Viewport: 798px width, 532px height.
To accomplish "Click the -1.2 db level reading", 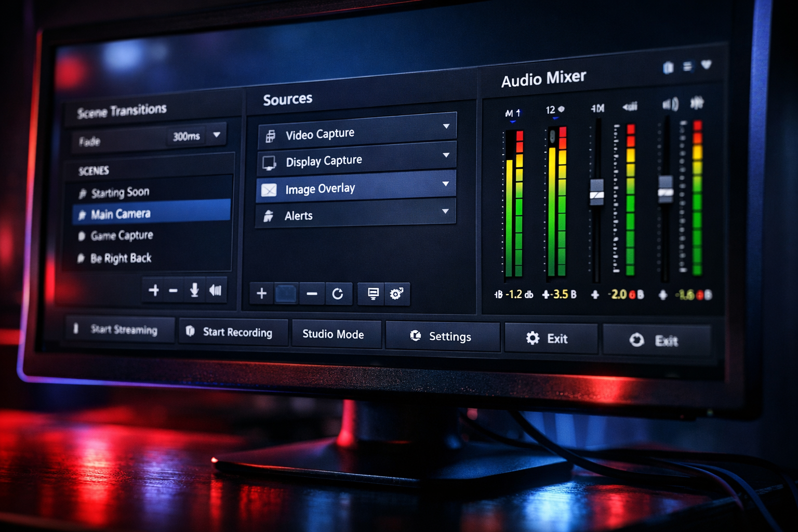I will [519, 294].
